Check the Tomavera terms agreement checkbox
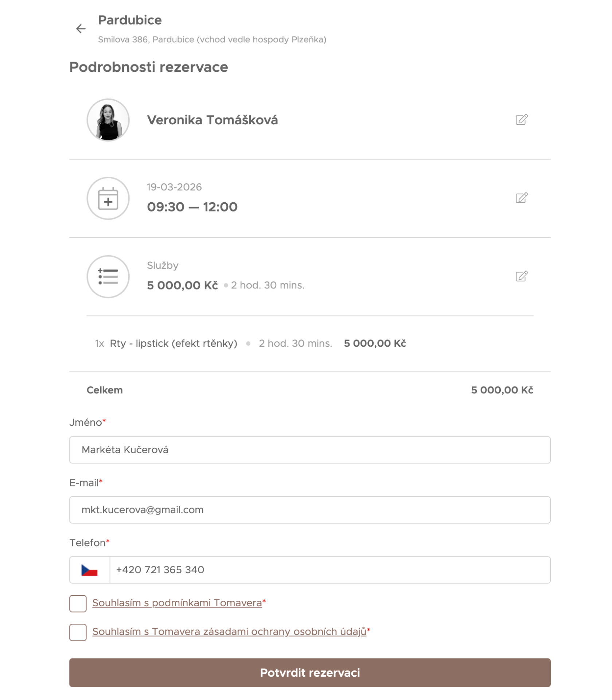 pyautogui.click(x=78, y=603)
